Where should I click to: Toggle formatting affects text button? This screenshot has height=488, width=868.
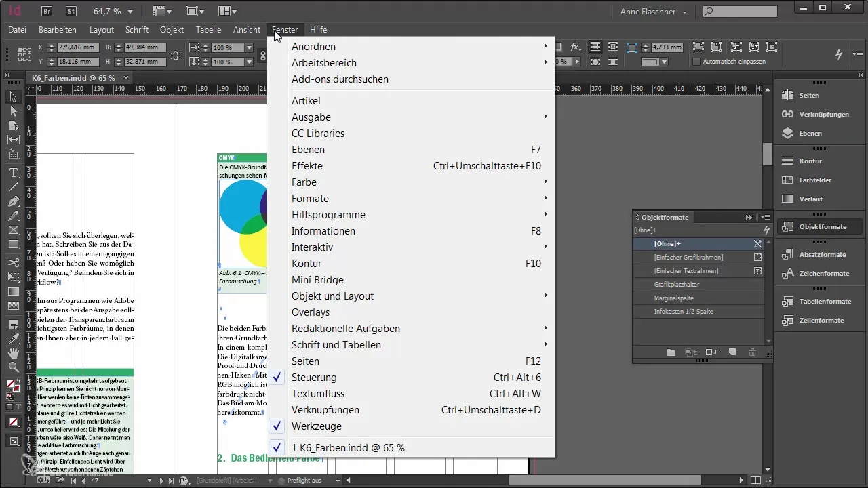click(x=18, y=407)
